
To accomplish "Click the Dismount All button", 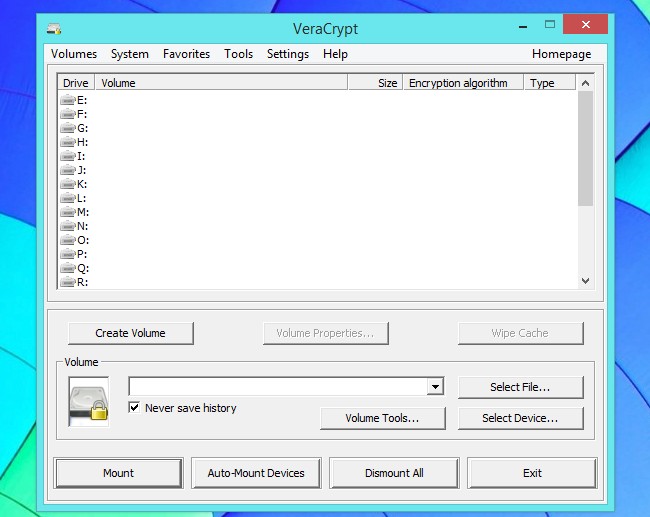I will tap(394, 473).
